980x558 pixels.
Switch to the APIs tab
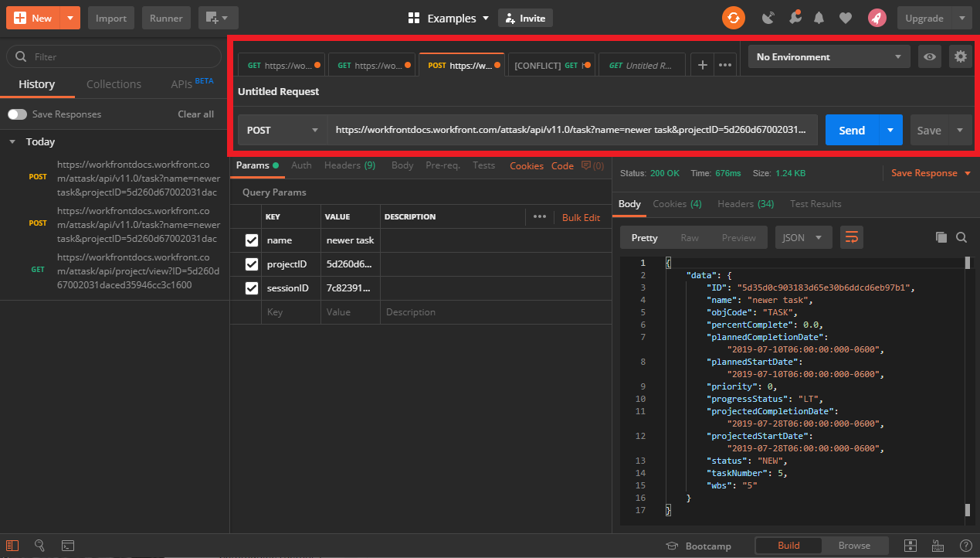[x=192, y=83]
